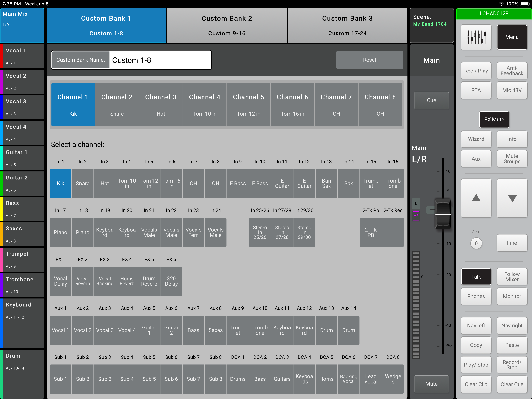Image resolution: width=532 pixels, height=399 pixels.
Task: Click Clear Clip
Action: 476,384
